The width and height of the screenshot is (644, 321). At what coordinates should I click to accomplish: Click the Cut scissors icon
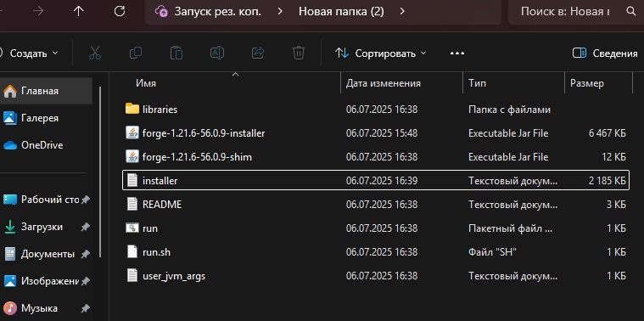point(95,53)
